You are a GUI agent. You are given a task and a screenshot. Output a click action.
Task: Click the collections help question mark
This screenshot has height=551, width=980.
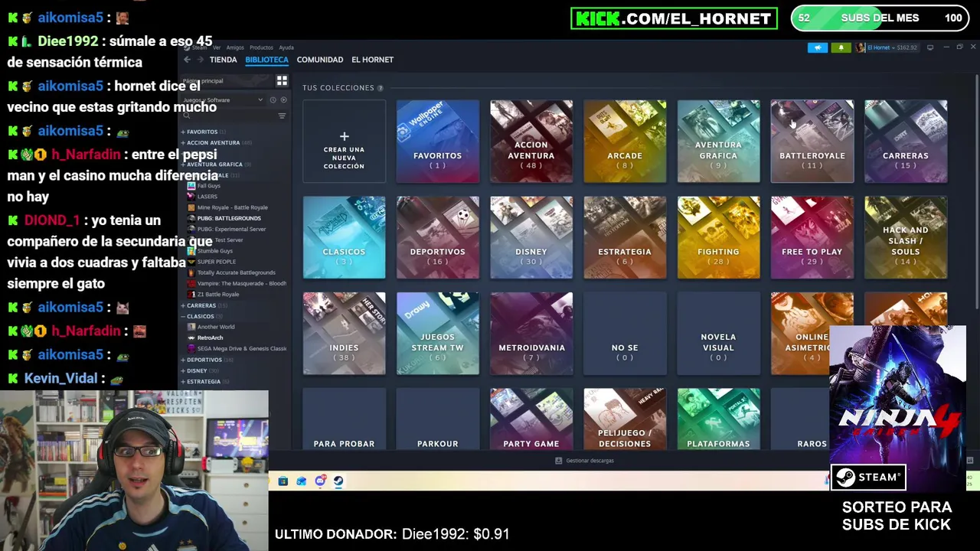point(381,88)
